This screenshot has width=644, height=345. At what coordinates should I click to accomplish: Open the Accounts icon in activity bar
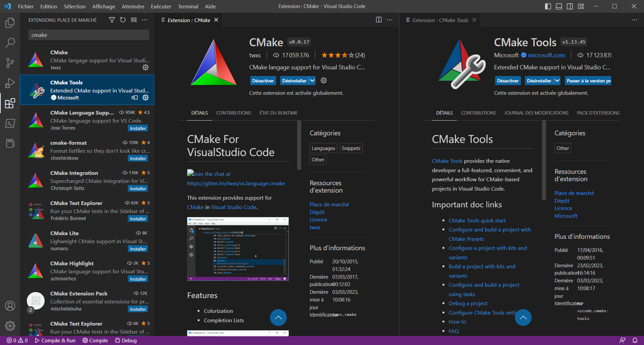(10, 306)
